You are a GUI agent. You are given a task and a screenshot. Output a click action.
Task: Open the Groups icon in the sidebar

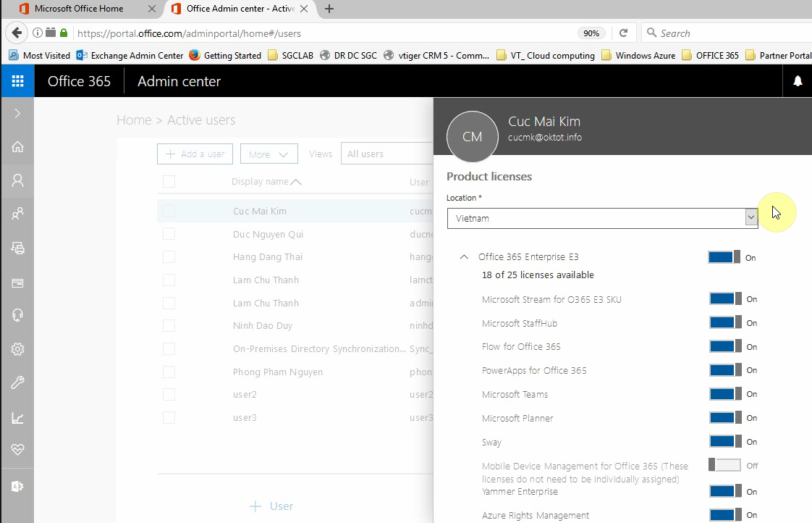click(17, 214)
